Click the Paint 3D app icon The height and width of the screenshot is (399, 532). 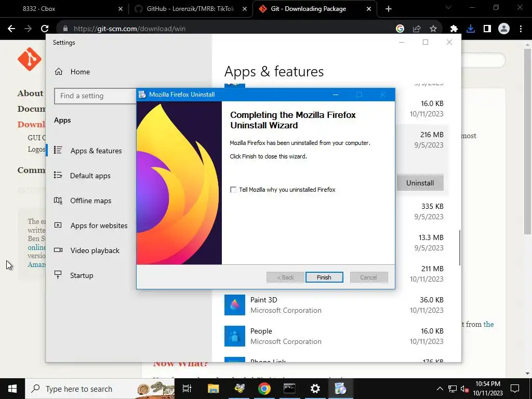click(235, 305)
